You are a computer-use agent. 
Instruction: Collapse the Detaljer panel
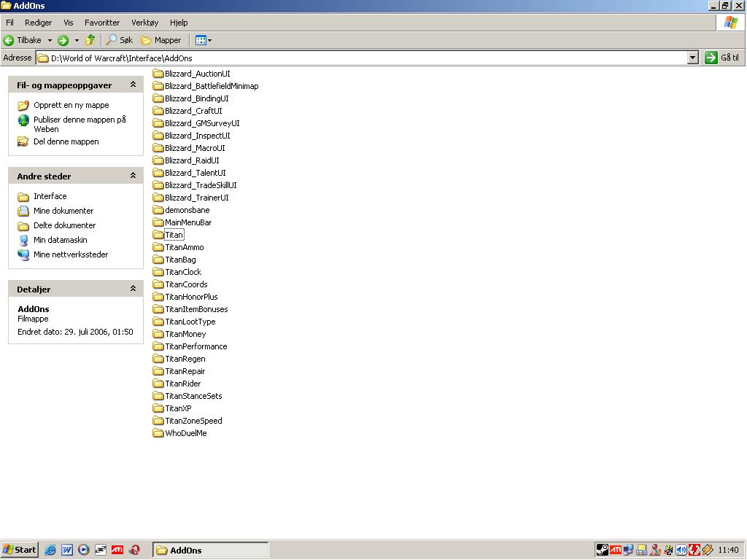133,289
